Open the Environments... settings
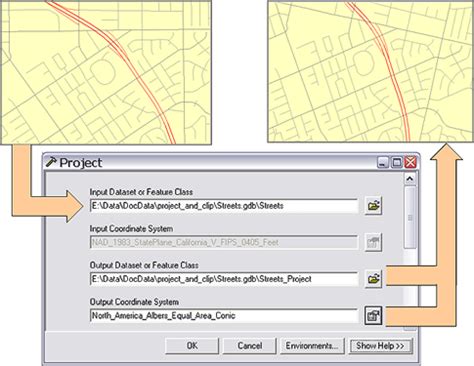Viewport: 474px width, 366px height. pyautogui.click(x=312, y=346)
